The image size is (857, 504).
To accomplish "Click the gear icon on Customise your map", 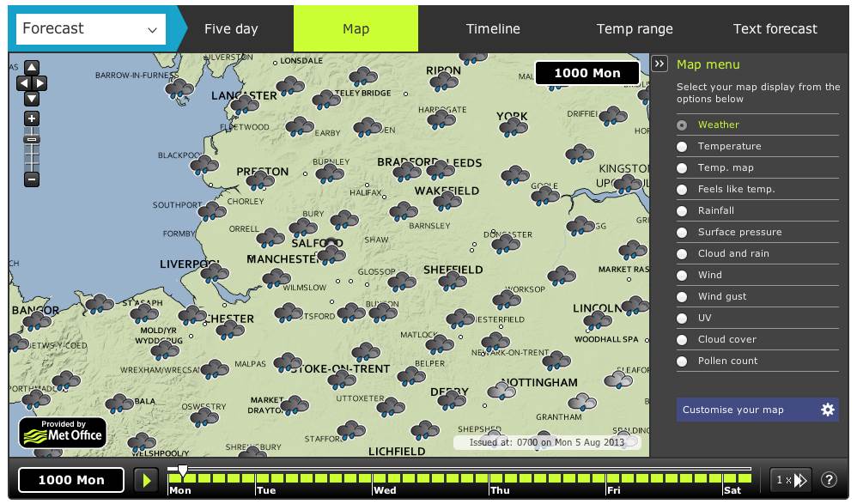I will pos(828,410).
